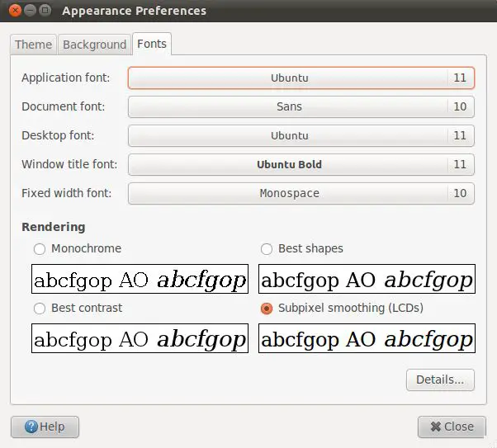Select the Best shapes rendering option
Viewport: 497px width, 448px height.
[x=267, y=248]
